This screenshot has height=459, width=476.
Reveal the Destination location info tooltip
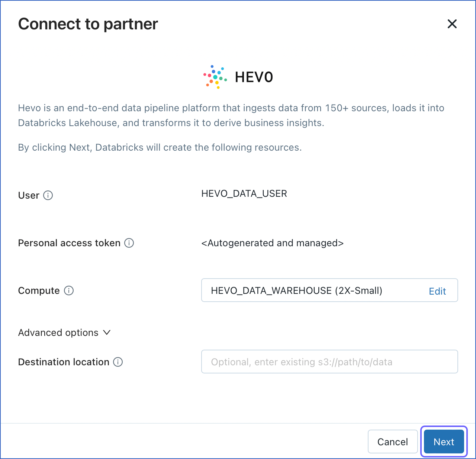click(118, 362)
